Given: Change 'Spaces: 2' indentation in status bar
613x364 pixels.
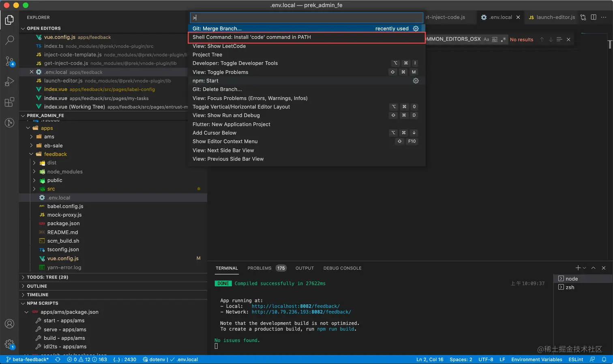Looking at the screenshot, I should coord(461,360).
